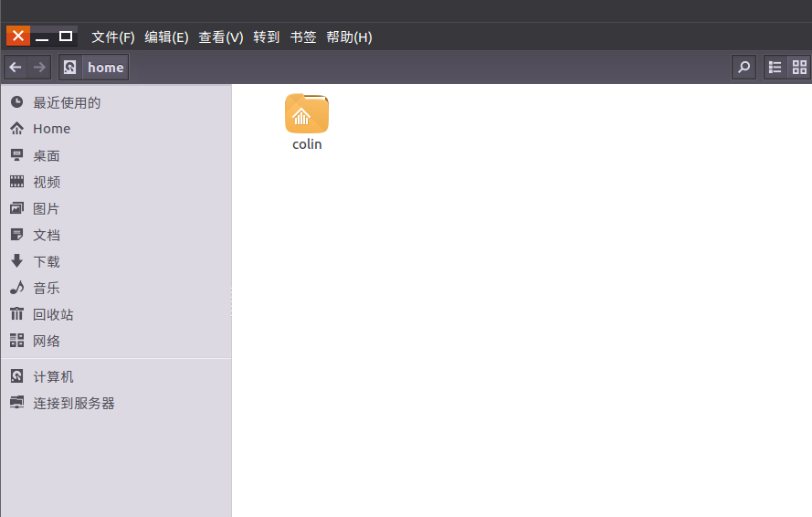Click the server icon beside 连接到服务器
The height and width of the screenshot is (517, 812).
pos(16,403)
